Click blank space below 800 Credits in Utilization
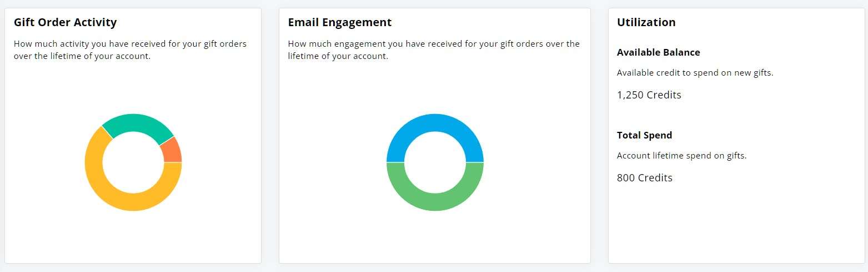Image resolution: width=868 pixels, height=272 pixels. tap(736, 222)
